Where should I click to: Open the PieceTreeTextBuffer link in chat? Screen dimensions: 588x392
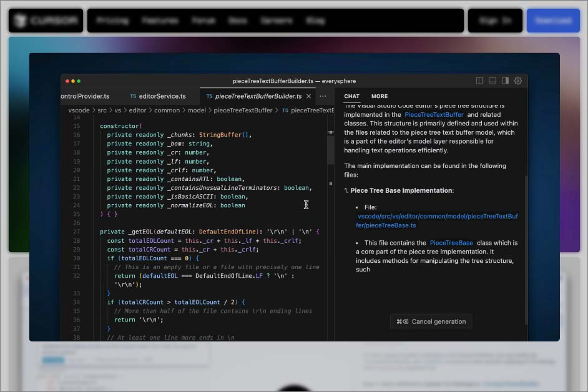coord(433,114)
